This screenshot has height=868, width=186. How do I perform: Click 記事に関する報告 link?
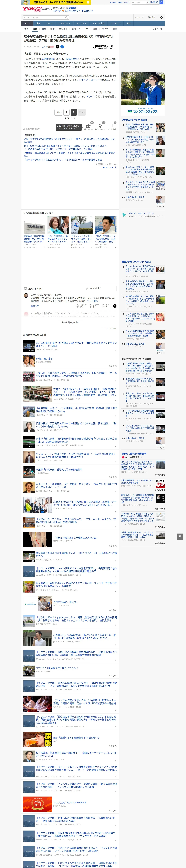pyautogui.click(x=32, y=129)
